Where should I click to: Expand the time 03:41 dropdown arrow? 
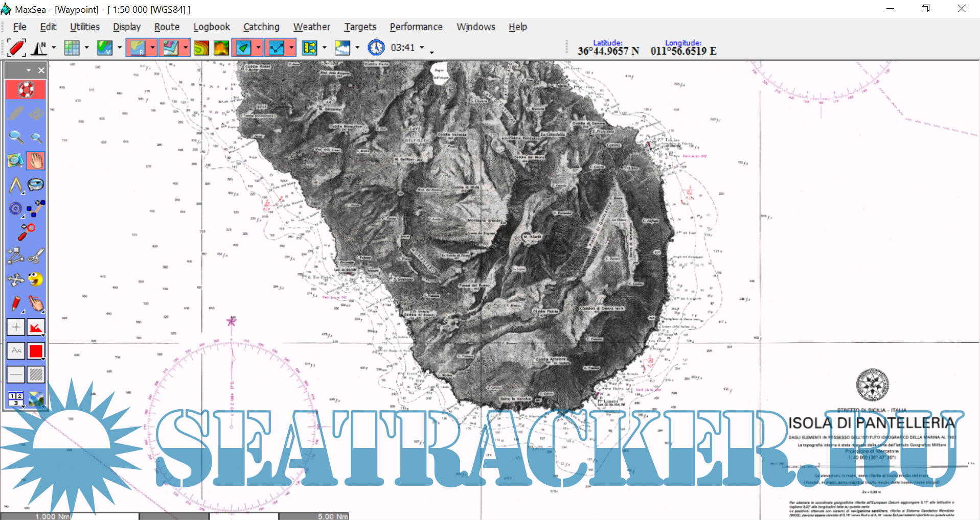click(422, 48)
